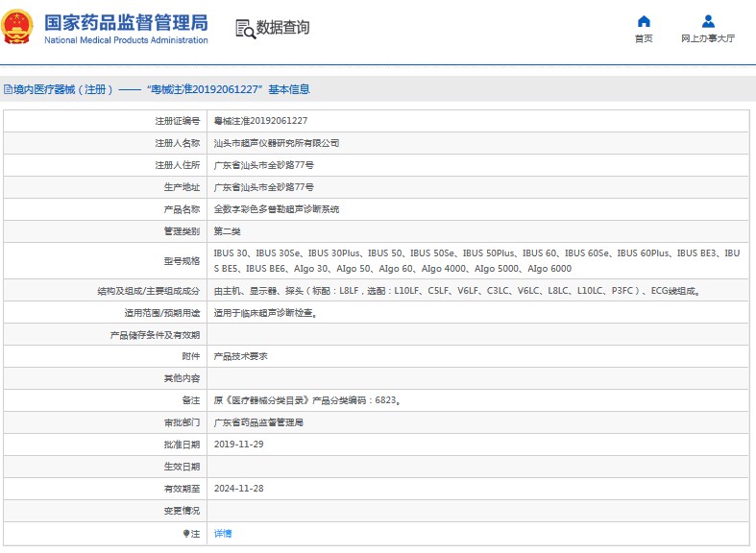Select registration number 粤械注准20192061227 value
This screenshot has height=553, width=756.
pyautogui.click(x=260, y=121)
